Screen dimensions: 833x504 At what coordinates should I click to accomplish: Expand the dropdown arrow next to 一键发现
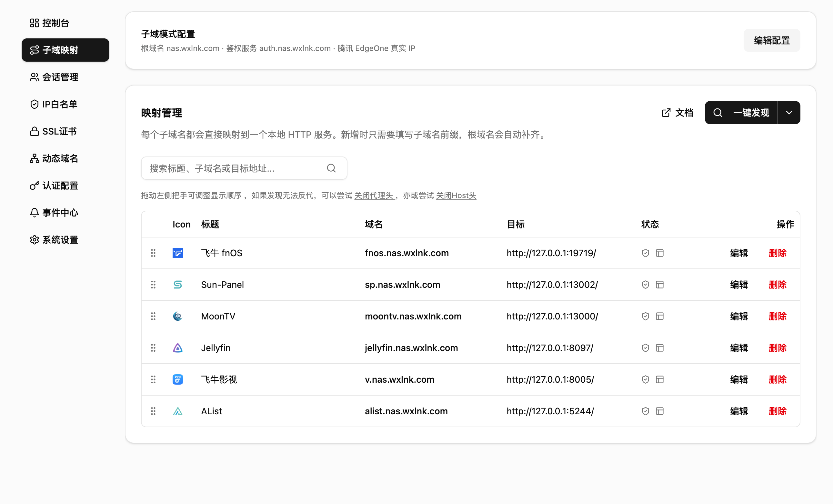click(788, 113)
